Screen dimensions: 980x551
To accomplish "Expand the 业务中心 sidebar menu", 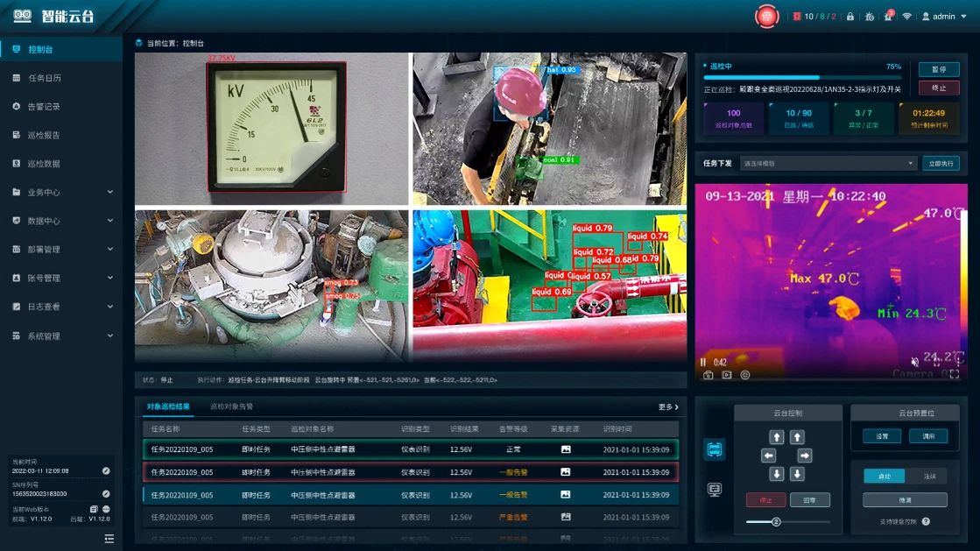I will coord(60,192).
